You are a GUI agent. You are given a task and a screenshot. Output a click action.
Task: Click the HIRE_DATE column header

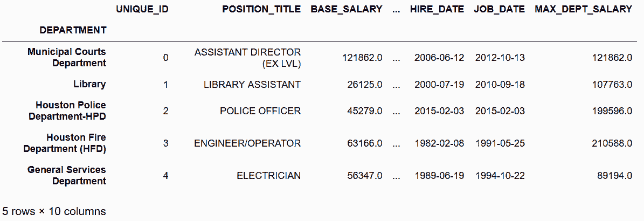pos(437,10)
